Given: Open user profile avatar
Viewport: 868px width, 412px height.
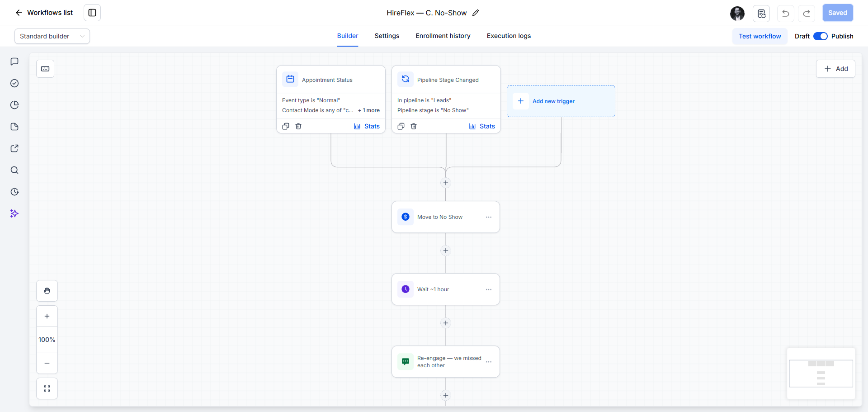Looking at the screenshot, I should click(737, 13).
